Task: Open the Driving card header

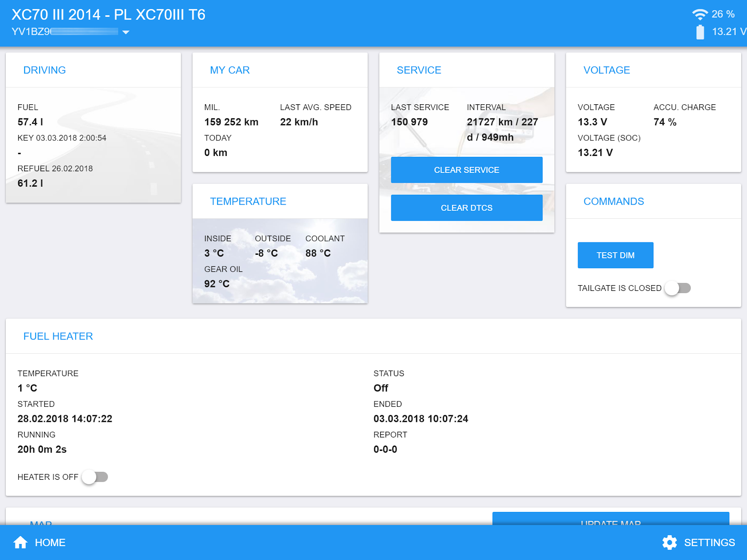Action: (45, 70)
